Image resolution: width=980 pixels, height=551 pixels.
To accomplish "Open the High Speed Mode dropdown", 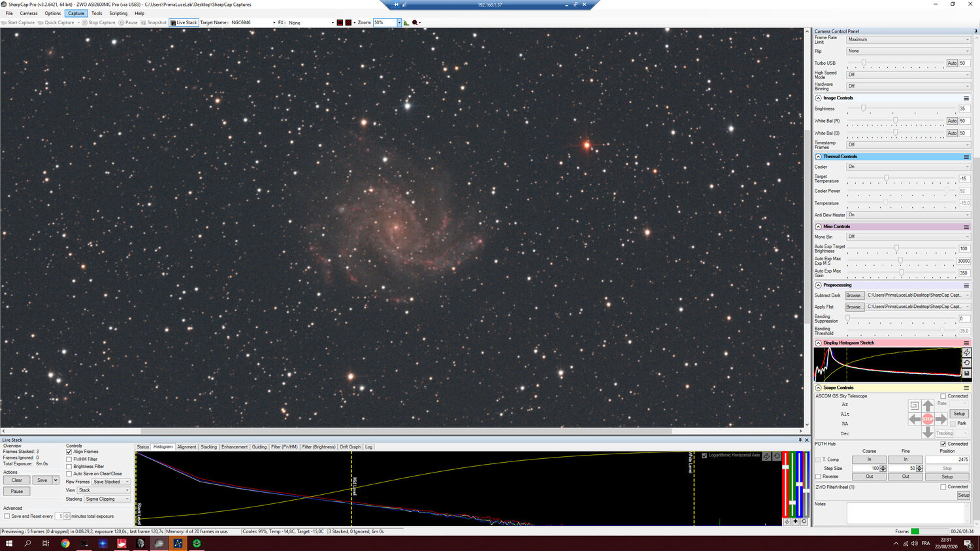I will (908, 75).
